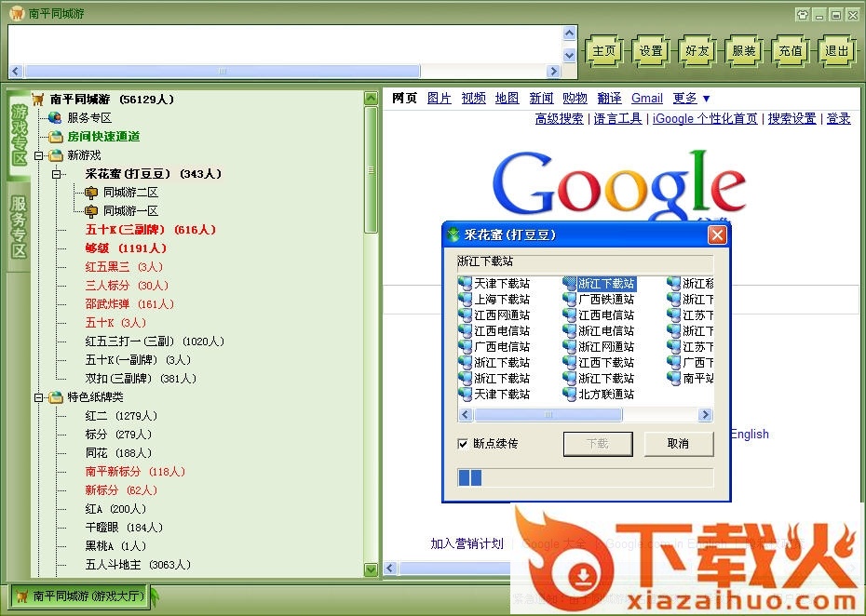Click right arrow of station list scrollbar
The width and height of the screenshot is (866, 616).
(x=705, y=414)
